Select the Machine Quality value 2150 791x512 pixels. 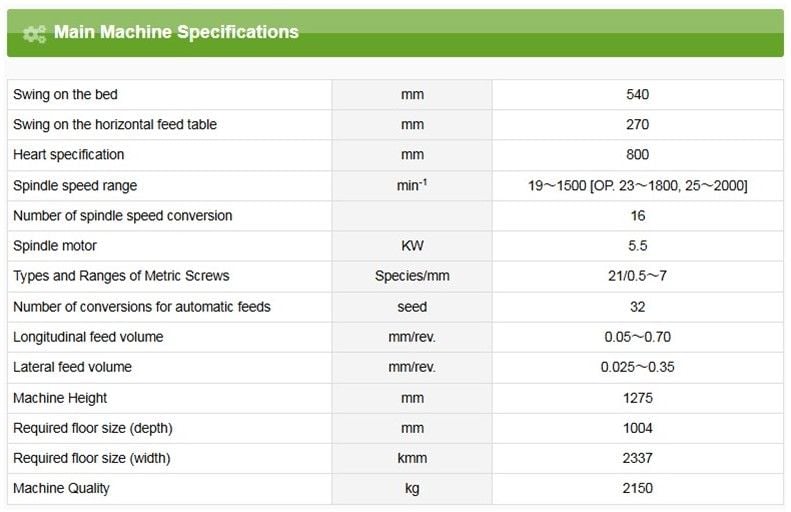pos(637,489)
